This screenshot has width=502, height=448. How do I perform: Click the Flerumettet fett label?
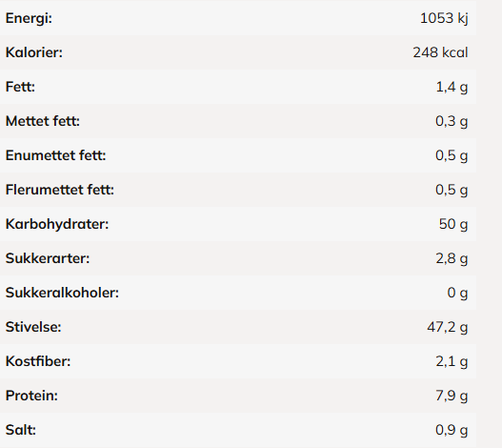pyautogui.click(x=60, y=190)
